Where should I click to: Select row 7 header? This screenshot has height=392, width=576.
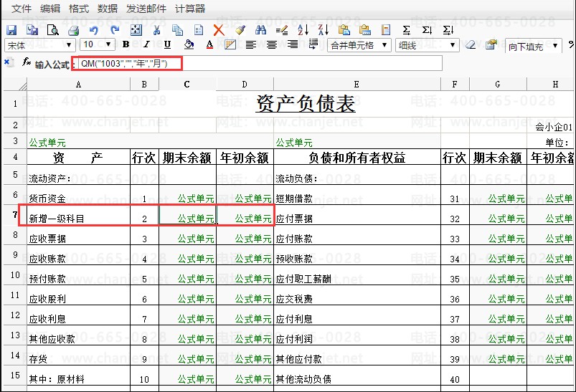point(15,215)
